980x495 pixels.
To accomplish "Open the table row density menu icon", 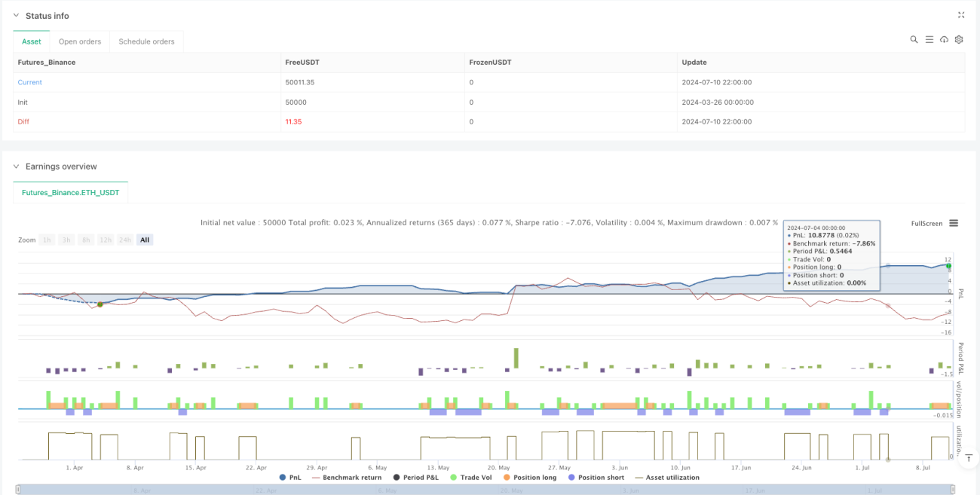I will 929,39.
